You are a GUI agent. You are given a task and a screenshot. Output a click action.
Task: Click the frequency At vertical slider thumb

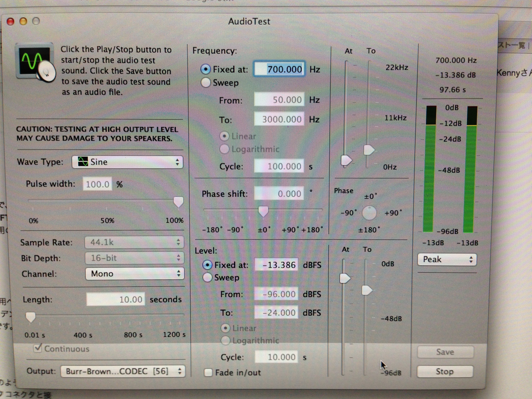[x=347, y=160]
